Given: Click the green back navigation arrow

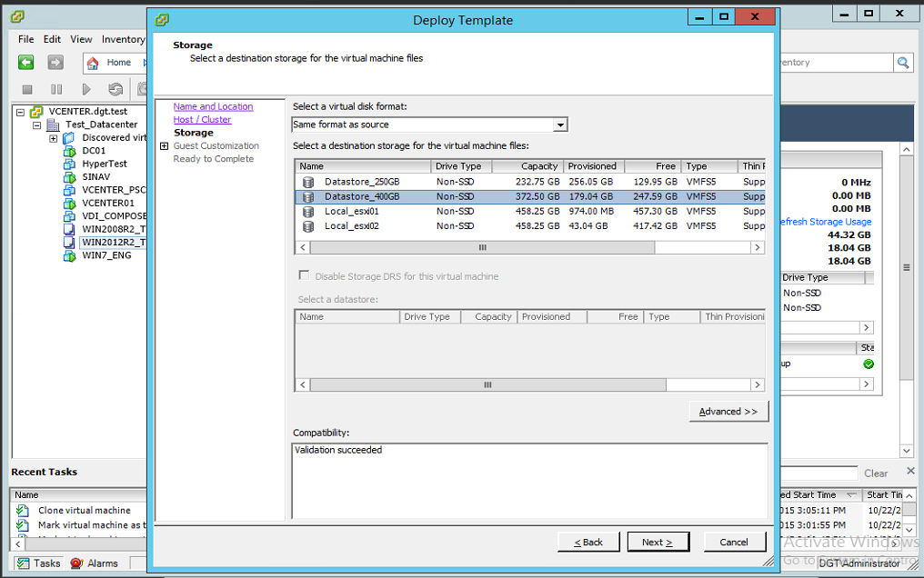Looking at the screenshot, I should pos(26,63).
